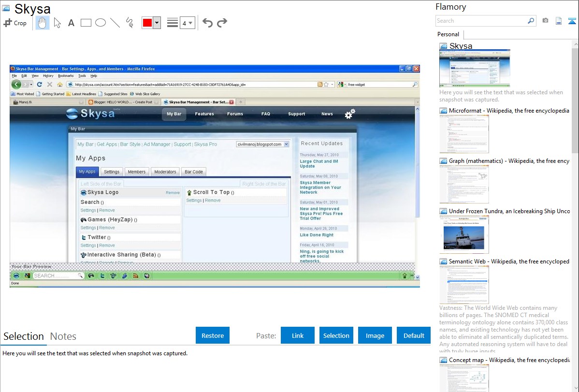Select the Crop tool
This screenshot has height=392, width=579.
(x=15, y=23)
